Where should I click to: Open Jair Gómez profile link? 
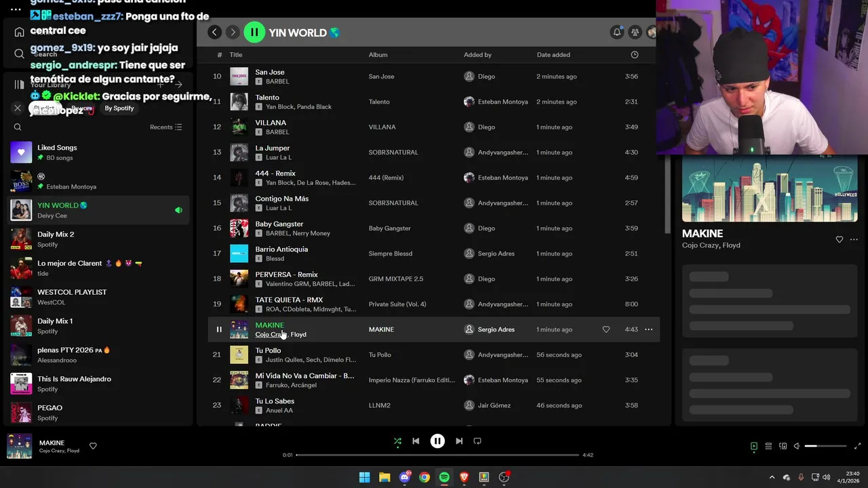pyautogui.click(x=494, y=405)
